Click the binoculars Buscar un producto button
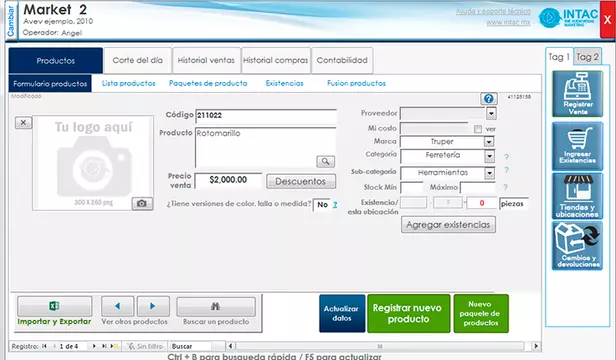This screenshot has height=360, width=616. click(x=216, y=306)
